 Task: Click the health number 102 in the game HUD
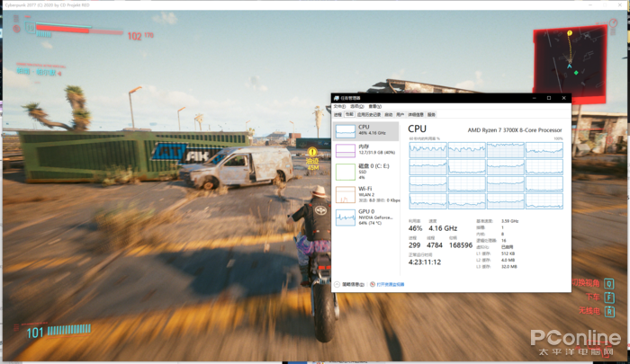tap(135, 37)
